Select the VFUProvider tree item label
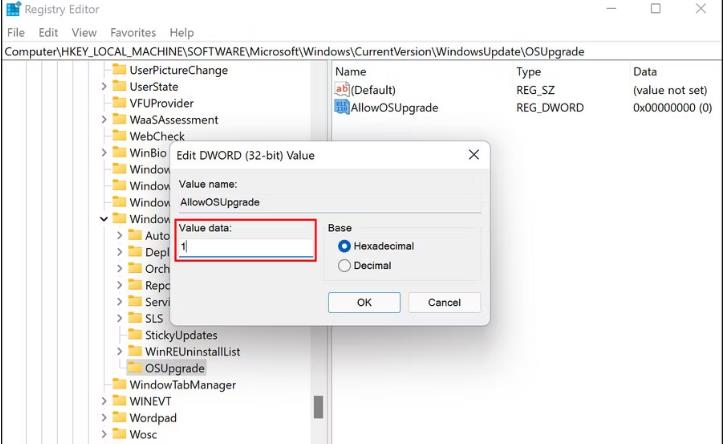 (x=161, y=103)
